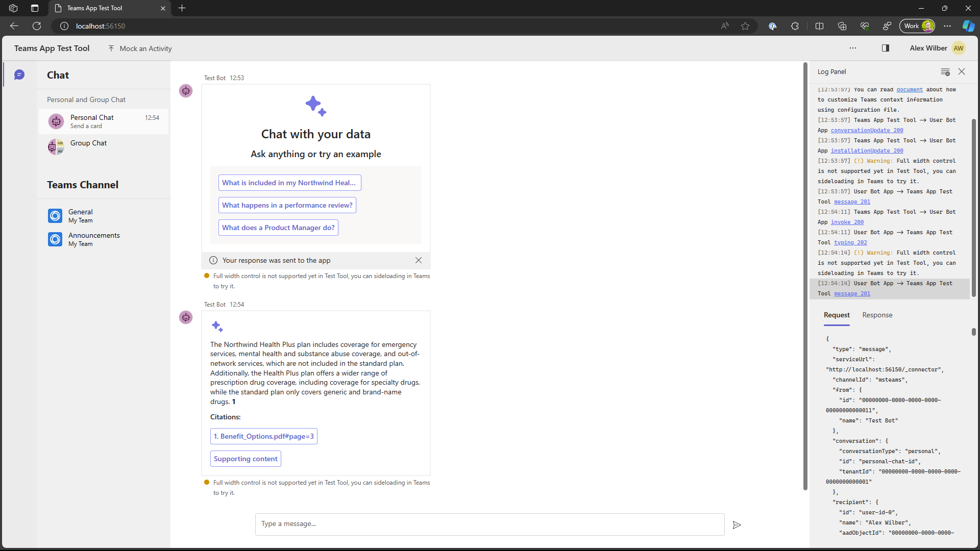Clear the logs using the Log Panel clear icon
The width and height of the screenshot is (980, 551).
coord(945,72)
